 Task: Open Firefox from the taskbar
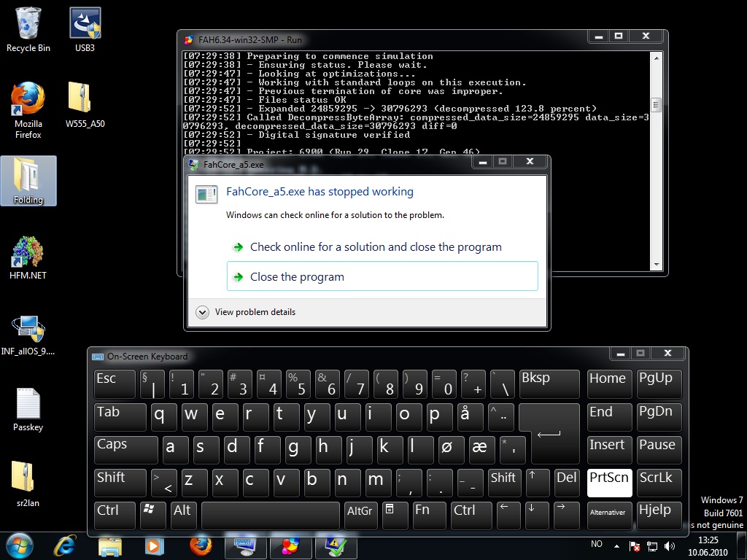(201, 547)
